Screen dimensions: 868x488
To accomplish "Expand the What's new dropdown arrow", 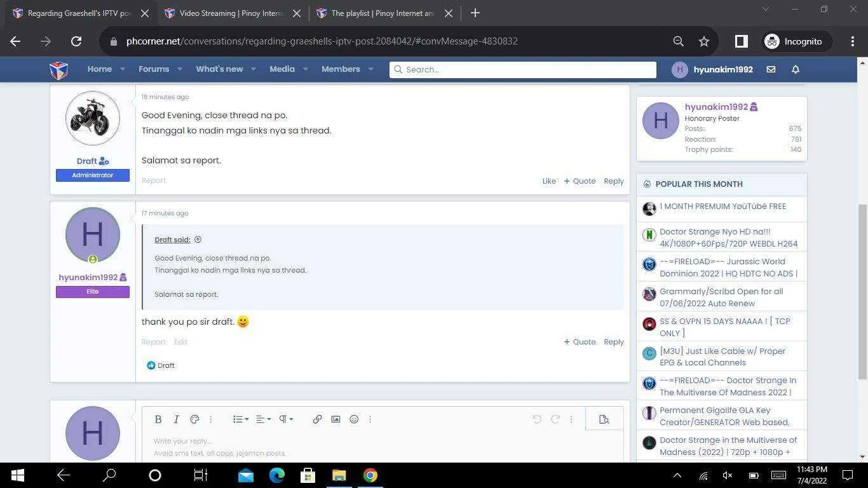I will click(x=253, y=69).
